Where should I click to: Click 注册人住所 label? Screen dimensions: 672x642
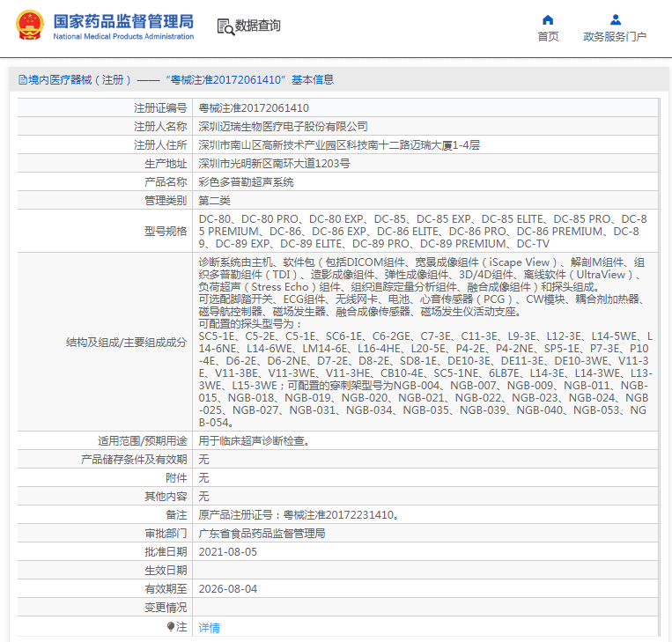[x=160, y=144]
